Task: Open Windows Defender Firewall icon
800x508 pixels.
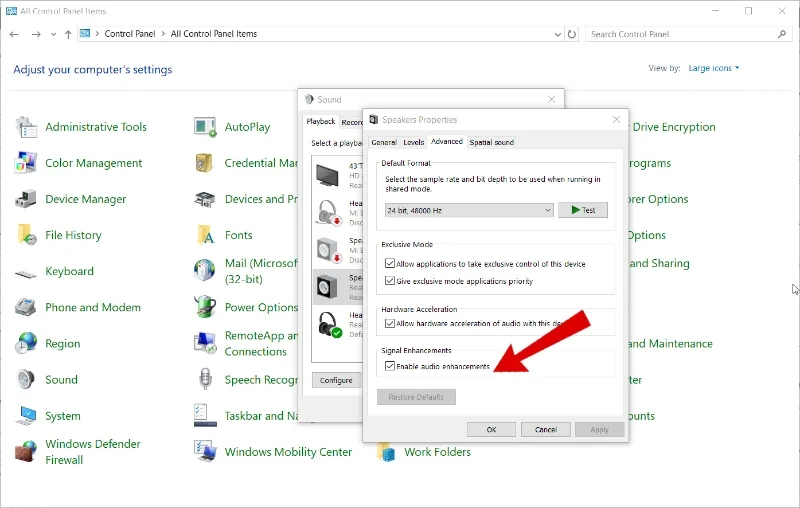Action: pos(26,452)
